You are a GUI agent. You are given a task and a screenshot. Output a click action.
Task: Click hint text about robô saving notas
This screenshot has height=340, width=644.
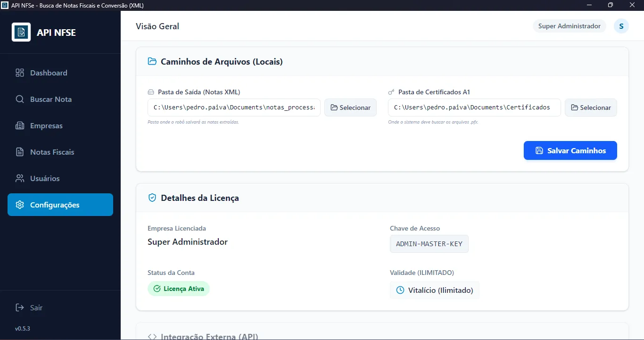tap(193, 122)
